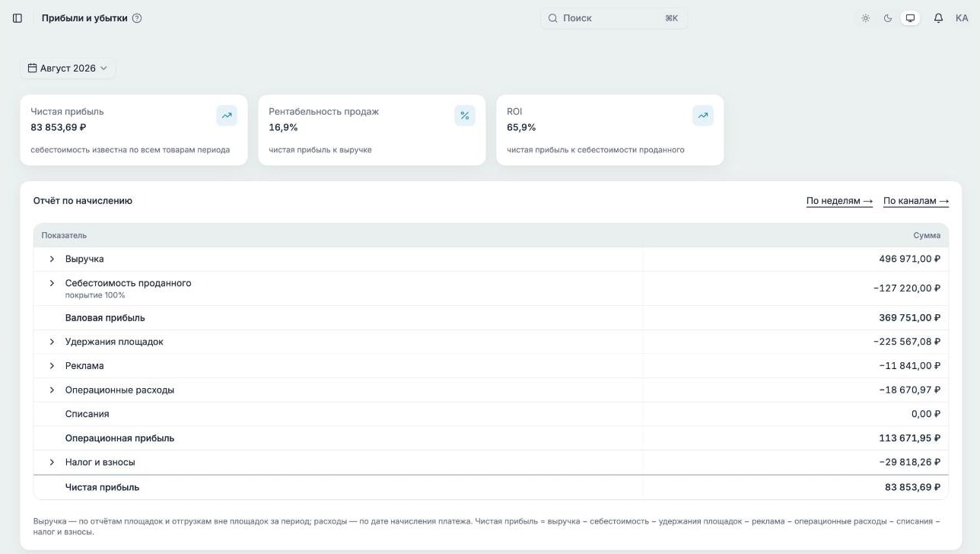
Task: Click trend icon on ROI card
Action: 703,116
